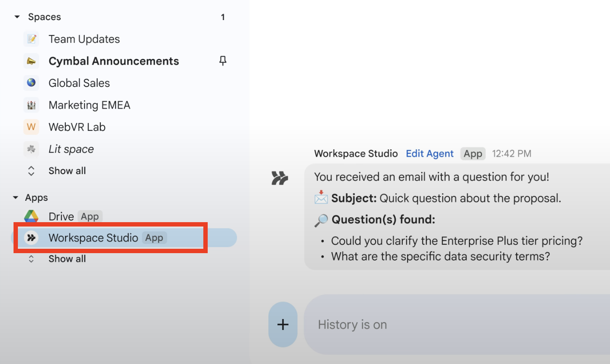
Task: Click the plus button beside message box
Action: coord(283,324)
